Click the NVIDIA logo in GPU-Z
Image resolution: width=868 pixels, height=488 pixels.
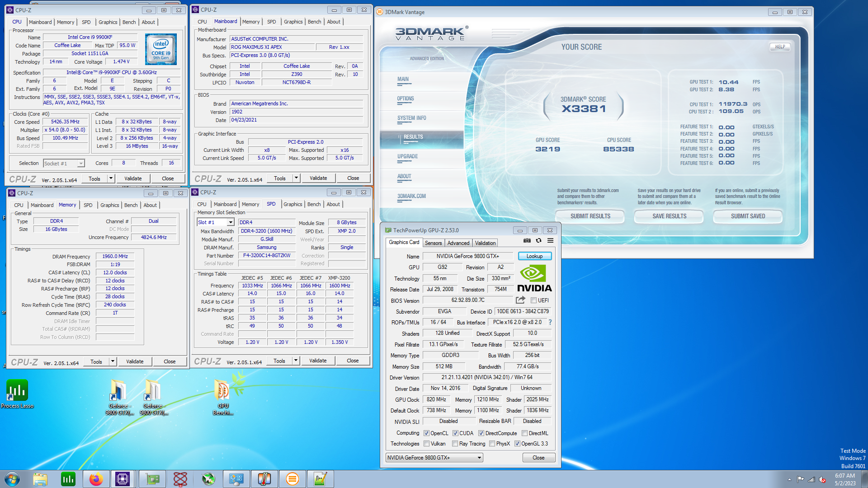[x=534, y=279]
